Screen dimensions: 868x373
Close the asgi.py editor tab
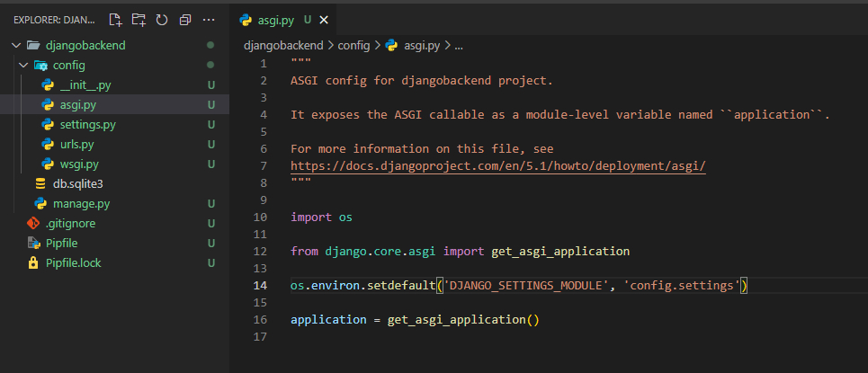pyautogui.click(x=324, y=19)
